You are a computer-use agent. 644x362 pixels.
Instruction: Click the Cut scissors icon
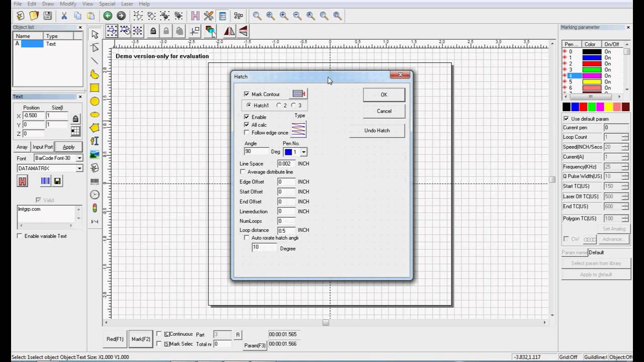(64, 16)
